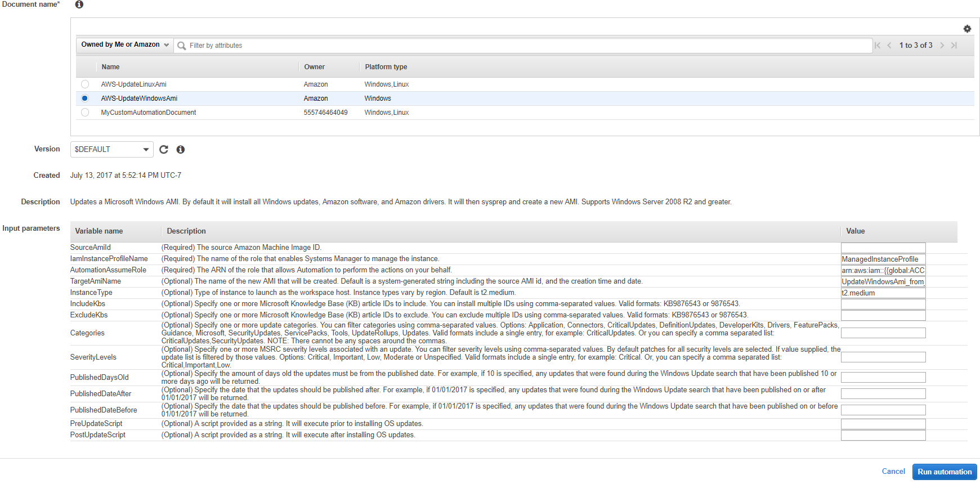Click the SeverityLevels variable name
Viewport: 980px width, 484px height.
[x=93, y=357]
